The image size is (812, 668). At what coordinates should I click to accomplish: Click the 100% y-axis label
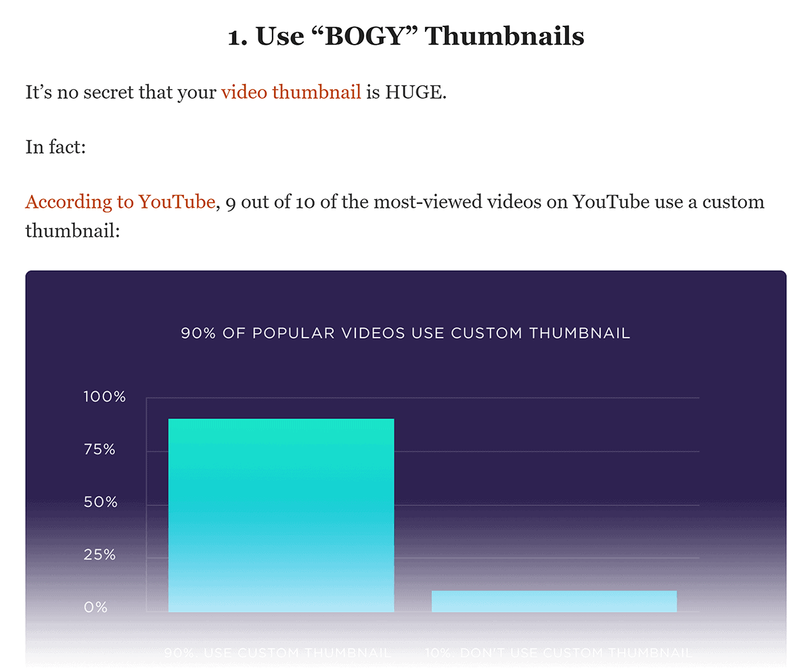click(x=105, y=397)
